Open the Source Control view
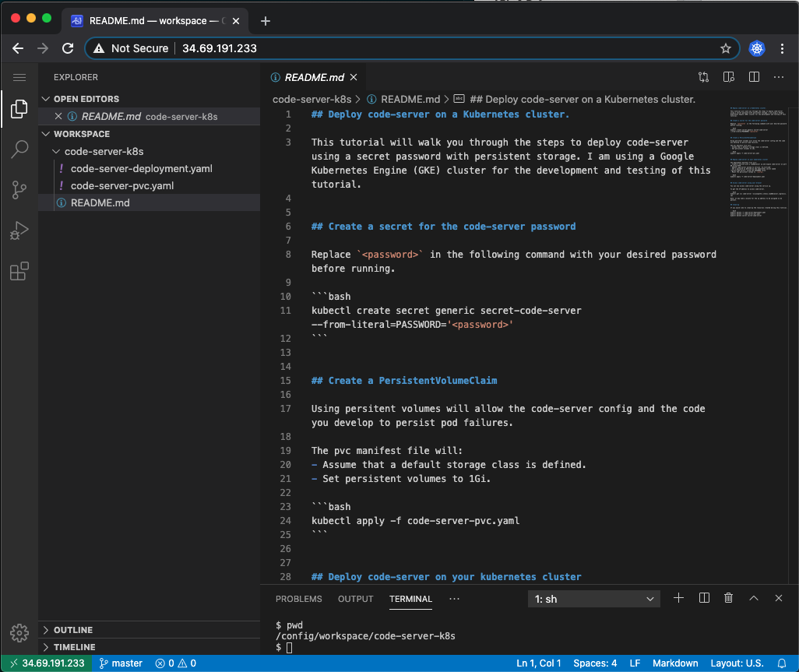The image size is (799, 672). (19, 190)
